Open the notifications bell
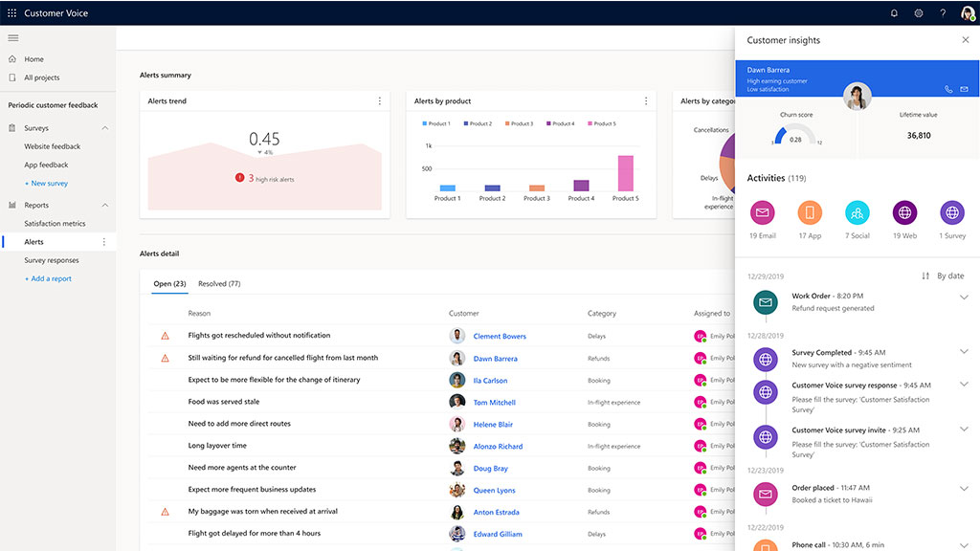Image resolution: width=980 pixels, height=551 pixels. tap(893, 12)
